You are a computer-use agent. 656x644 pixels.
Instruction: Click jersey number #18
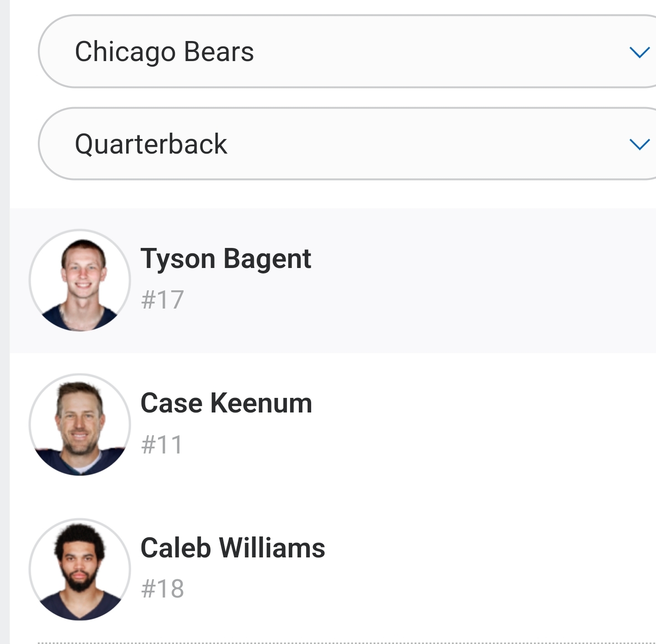(162, 589)
